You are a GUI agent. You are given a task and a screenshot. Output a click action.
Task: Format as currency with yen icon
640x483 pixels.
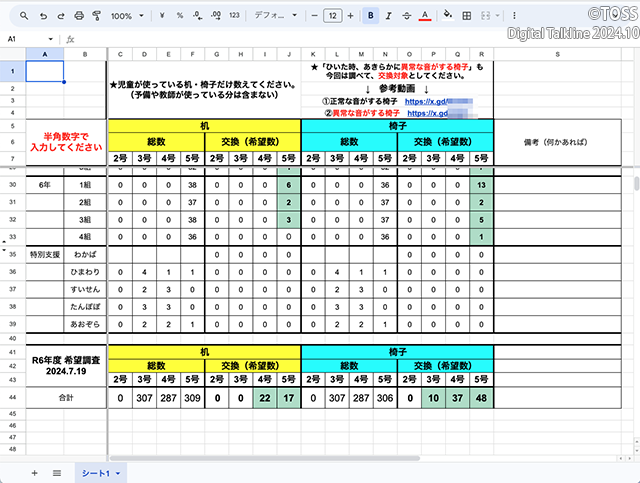(x=162, y=16)
